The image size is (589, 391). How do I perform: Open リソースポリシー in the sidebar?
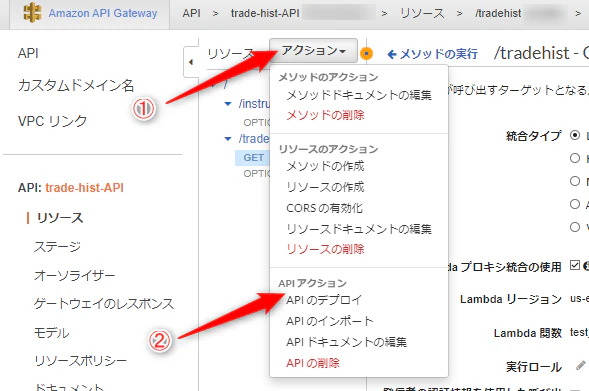80,361
